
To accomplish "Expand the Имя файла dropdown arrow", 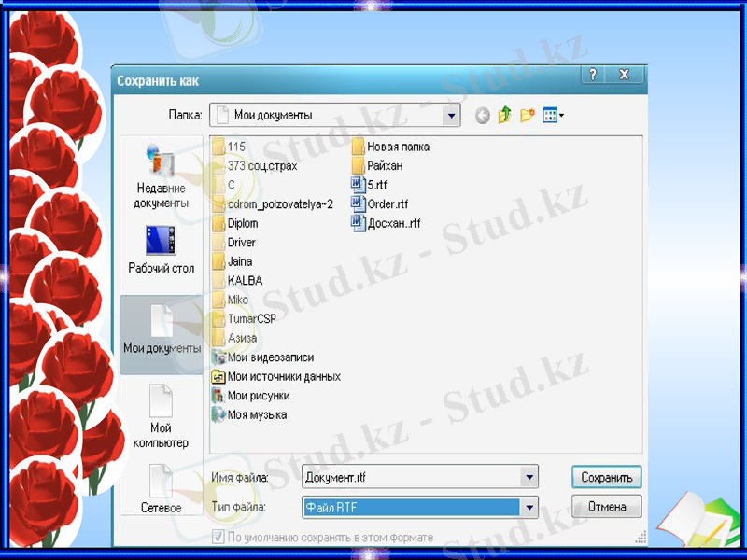I will (x=529, y=477).
